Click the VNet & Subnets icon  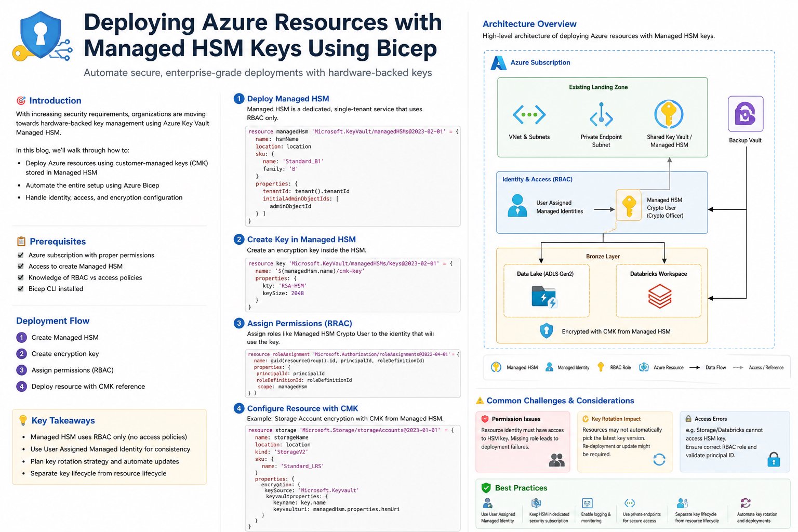[x=529, y=114]
